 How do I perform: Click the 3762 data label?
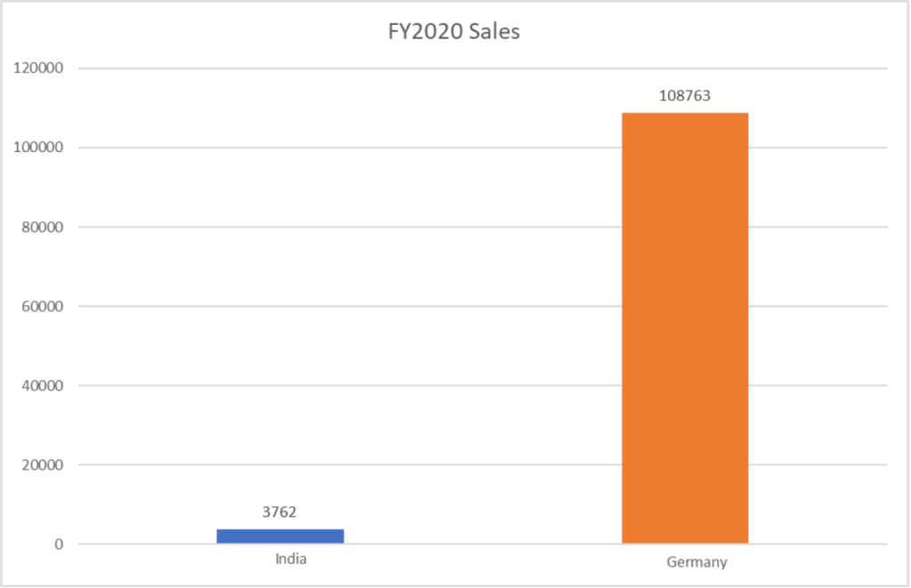click(280, 511)
